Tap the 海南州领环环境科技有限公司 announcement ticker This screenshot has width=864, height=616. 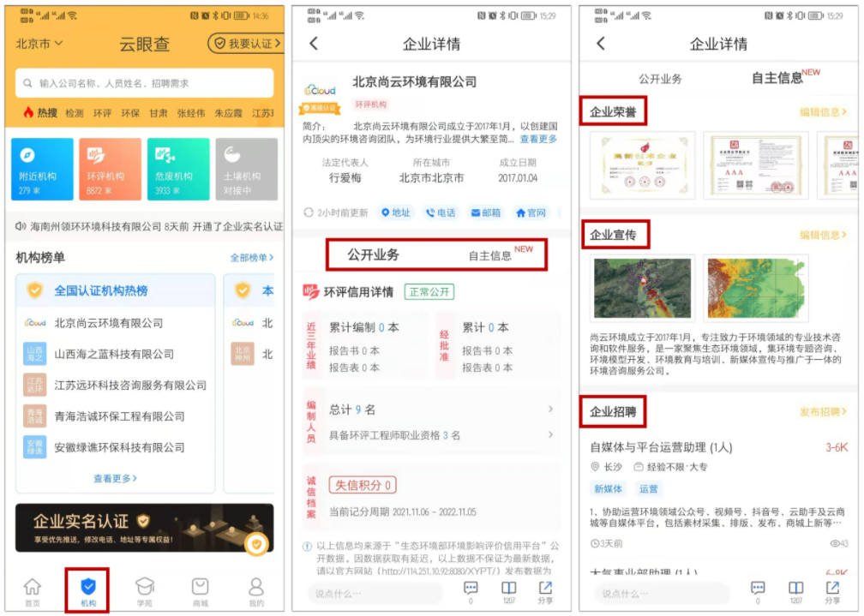(149, 226)
